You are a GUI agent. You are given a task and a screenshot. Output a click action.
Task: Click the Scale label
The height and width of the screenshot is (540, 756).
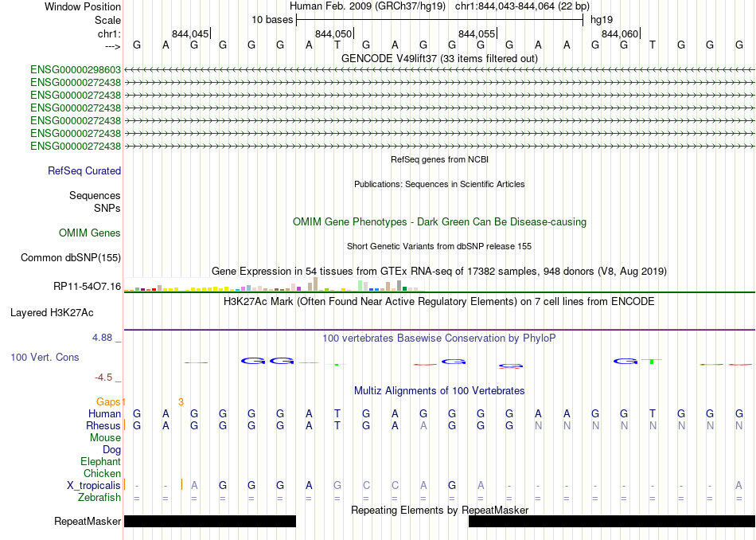[108, 20]
